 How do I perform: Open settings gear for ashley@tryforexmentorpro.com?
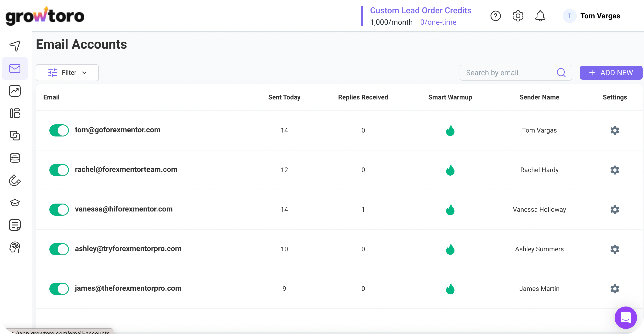click(614, 249)
